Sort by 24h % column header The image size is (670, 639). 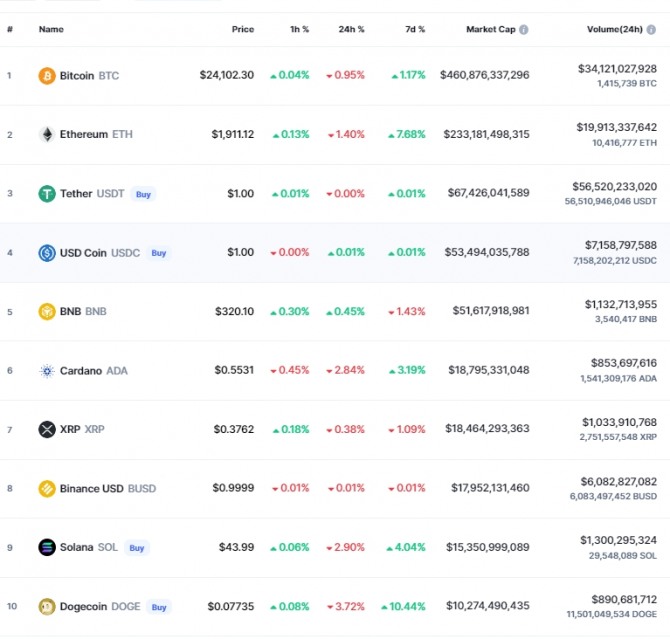[351, 30]
